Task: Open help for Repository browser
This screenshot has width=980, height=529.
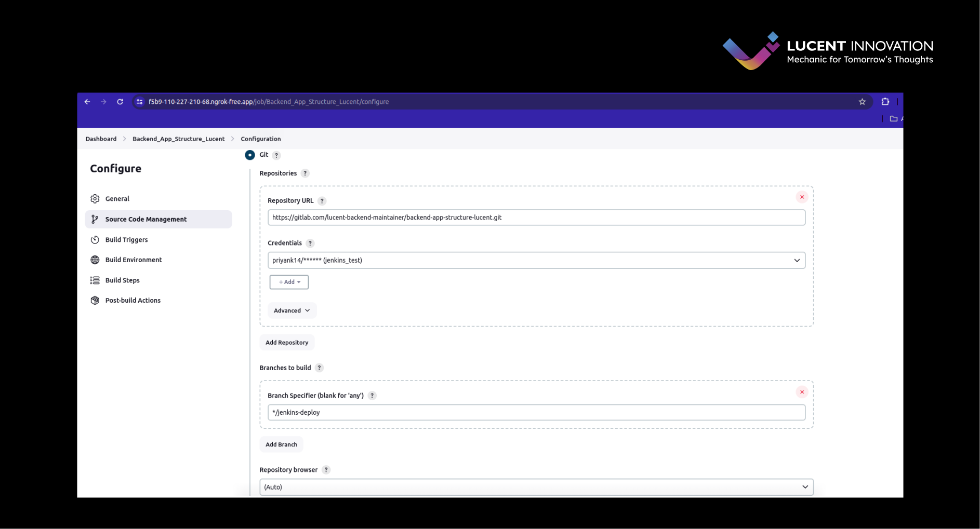Action: click(x=326, y=470)
